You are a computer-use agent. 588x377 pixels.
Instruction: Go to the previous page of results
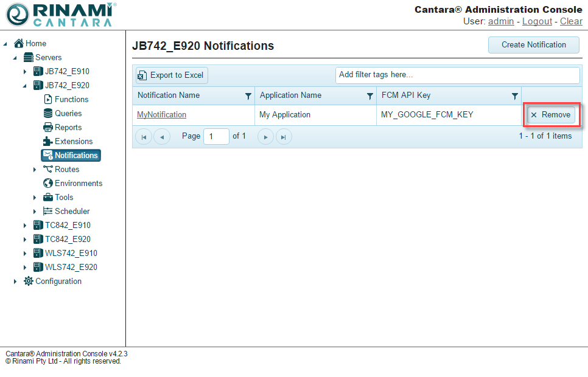pos(161,137)
